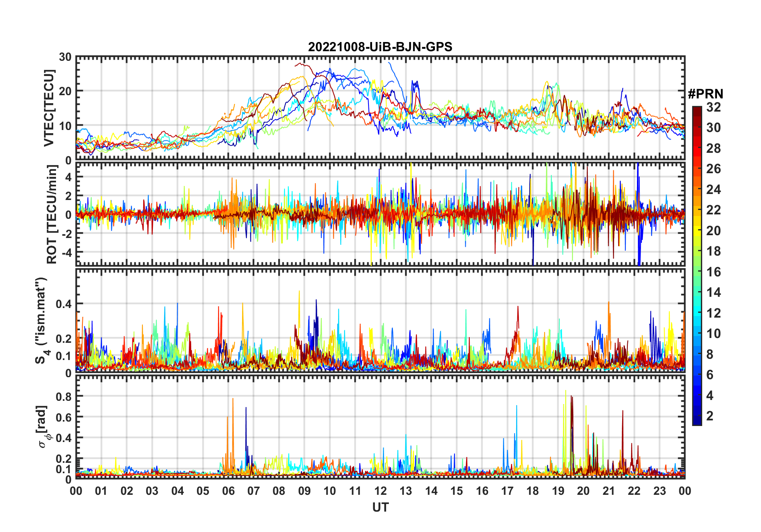The height and width of the screenshot is (532, 761).
Task: Select the ROT [TECU/min] y-axis label
Action: (52, 215)
